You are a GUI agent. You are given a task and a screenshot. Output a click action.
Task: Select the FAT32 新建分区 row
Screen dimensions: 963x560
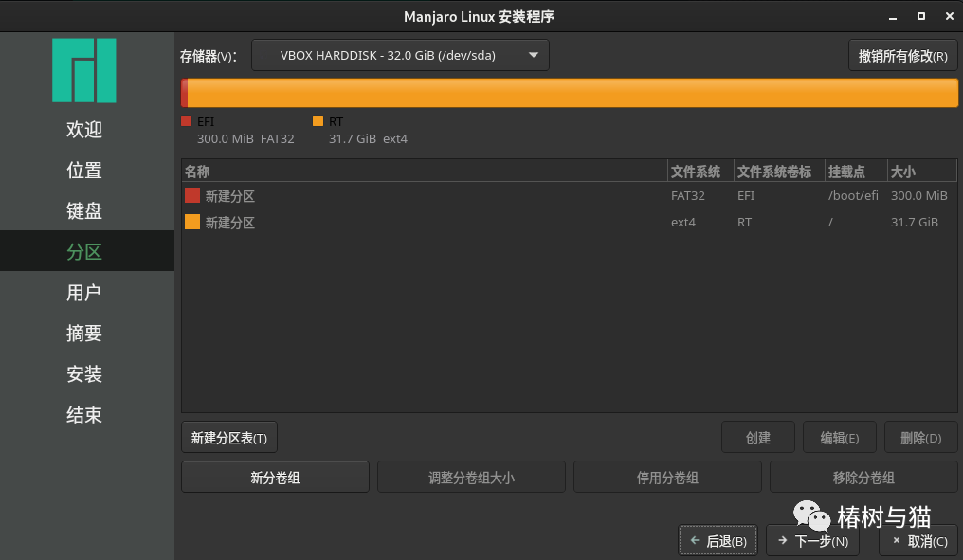pyautogui.click(x=570, y=196)
